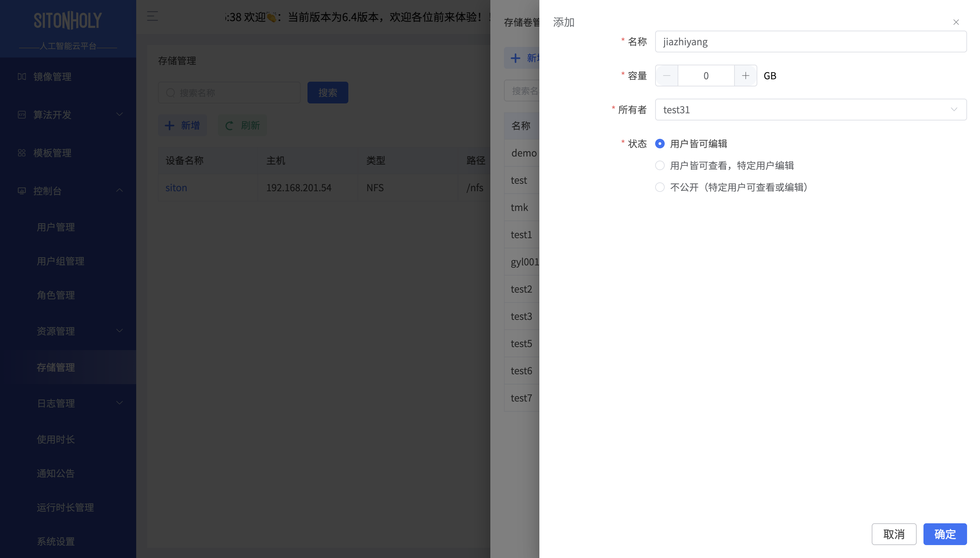
Task: Expand the 日志管理 submenu chevron
Action: point(119,403)
